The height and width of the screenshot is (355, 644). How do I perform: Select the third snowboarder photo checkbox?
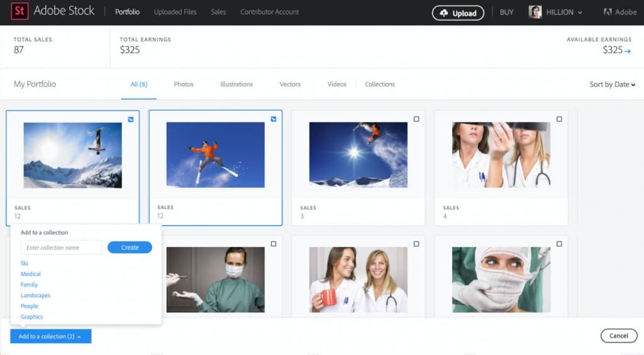click(x=416, y=119)
